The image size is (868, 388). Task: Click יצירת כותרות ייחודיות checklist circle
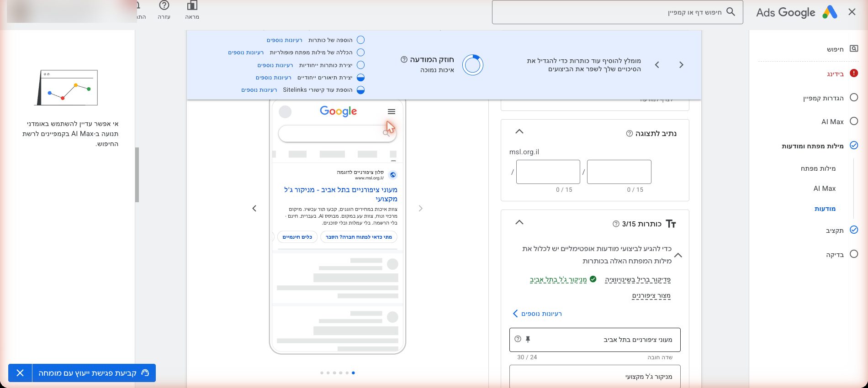click(x=360, y=65)
